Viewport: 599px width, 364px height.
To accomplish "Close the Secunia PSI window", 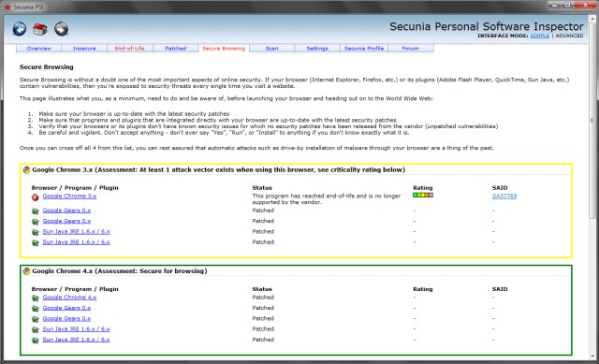I will coord(585,5).
